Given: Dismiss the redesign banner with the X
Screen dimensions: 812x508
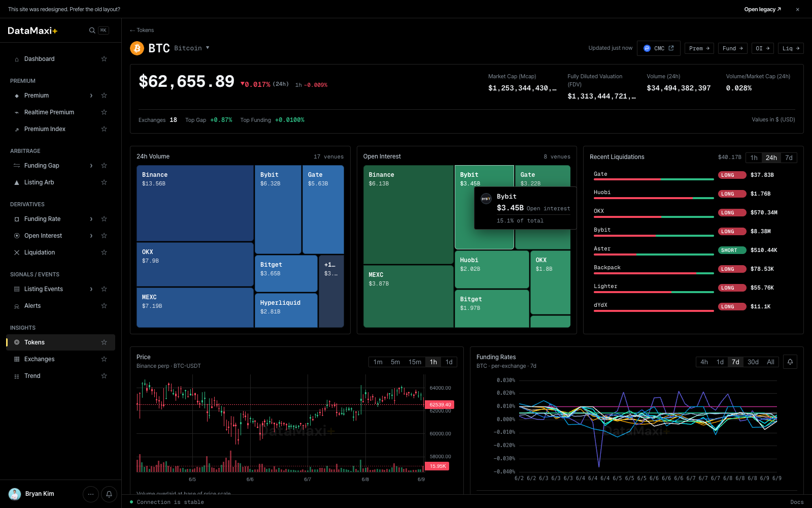Looking at the screenshot, I should coord(798,9).
